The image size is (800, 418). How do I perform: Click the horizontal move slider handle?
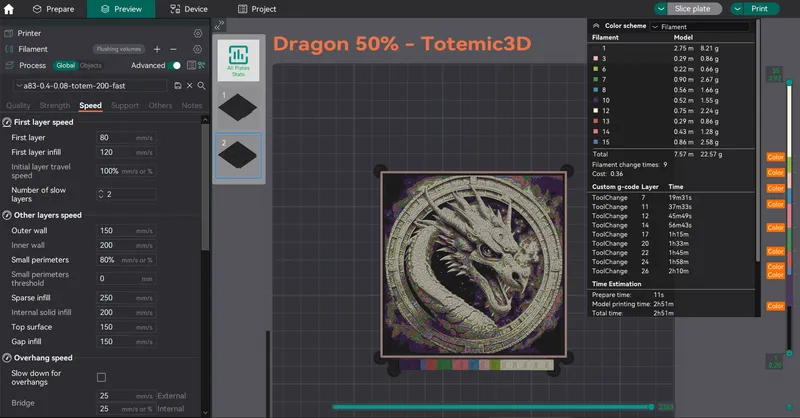coord(651,407)
